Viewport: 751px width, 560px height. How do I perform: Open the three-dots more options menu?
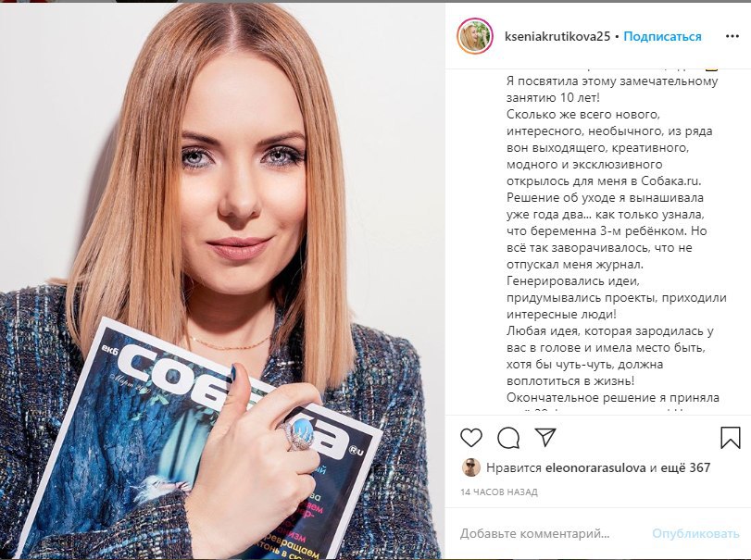732,36
